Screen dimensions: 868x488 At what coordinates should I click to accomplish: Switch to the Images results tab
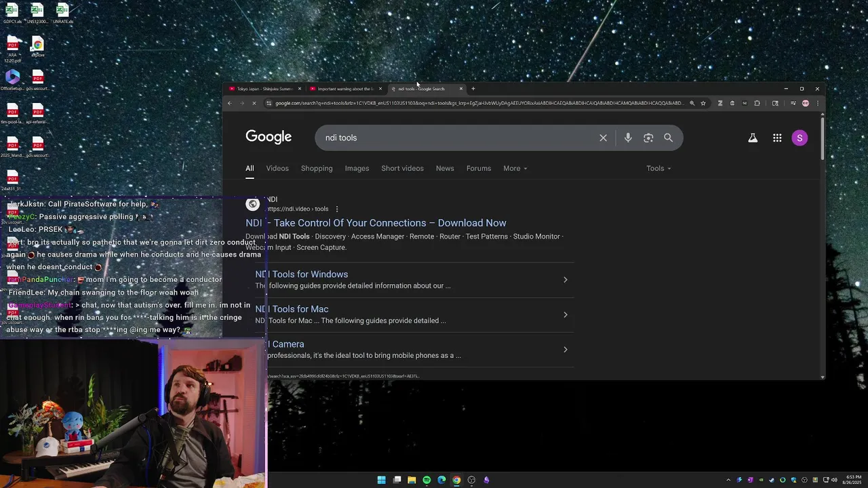(357, 168)
